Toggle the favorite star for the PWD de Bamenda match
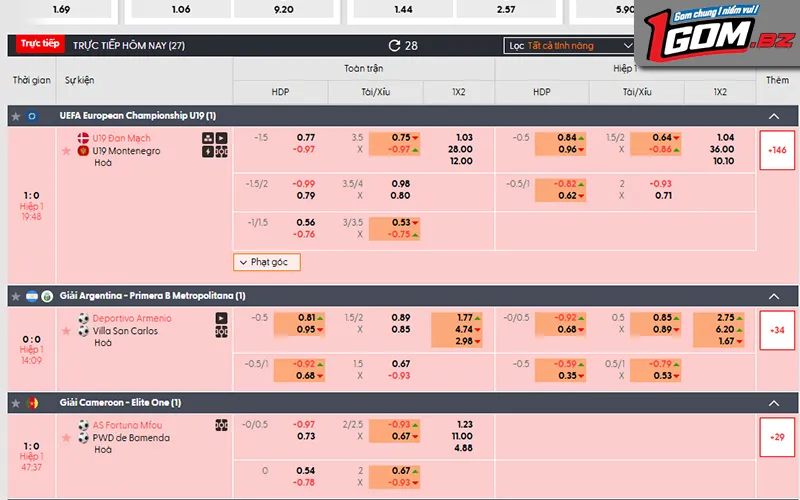The image size is (800, 500). [66, 438]
